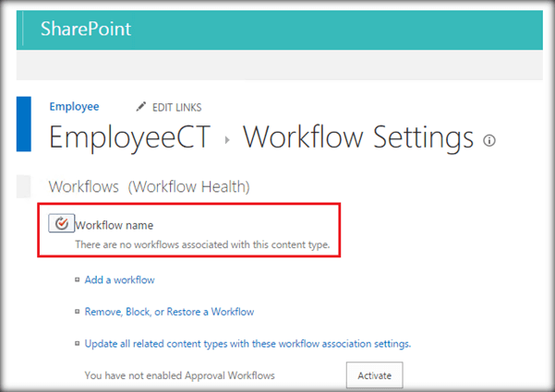
Task: Open the Employee site link
Action: (x=74, y=107)
